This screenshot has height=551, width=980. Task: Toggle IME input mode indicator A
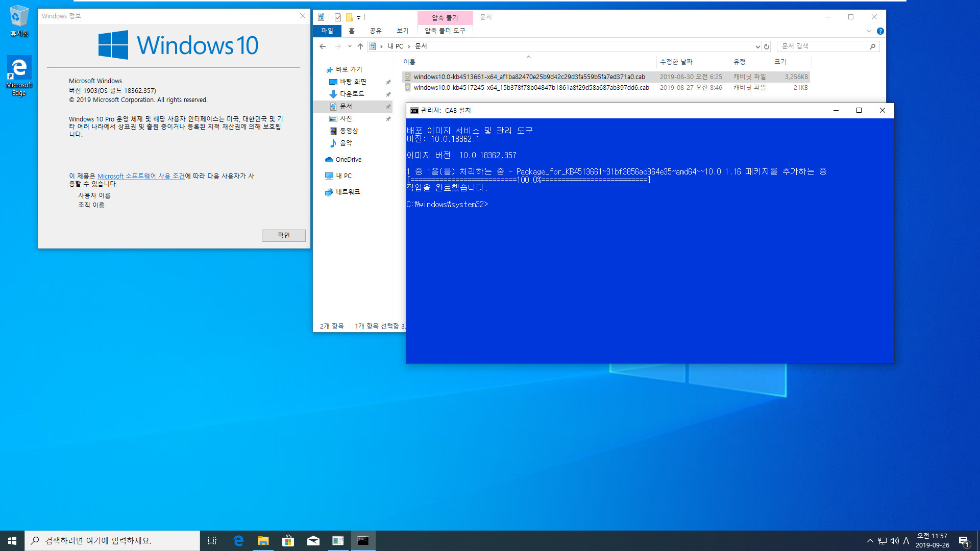tap(906, 541)
